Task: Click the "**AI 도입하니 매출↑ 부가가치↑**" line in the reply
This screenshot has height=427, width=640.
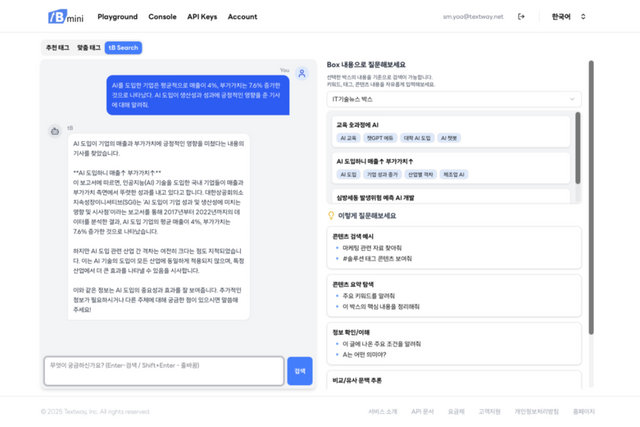Action: 117,173
